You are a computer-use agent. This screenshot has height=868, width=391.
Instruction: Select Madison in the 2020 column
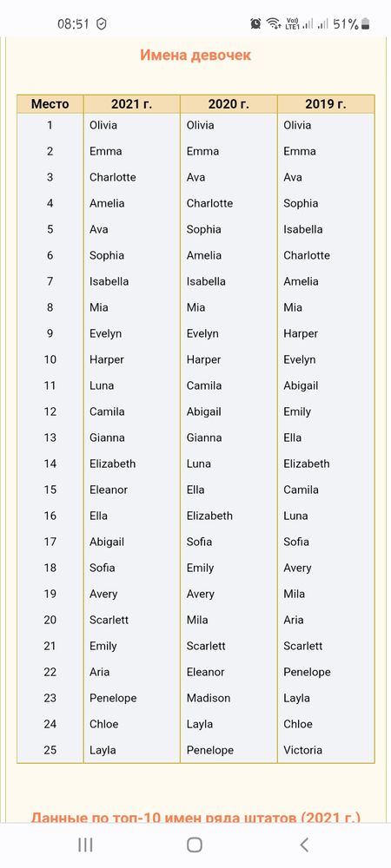pos(209,698)
